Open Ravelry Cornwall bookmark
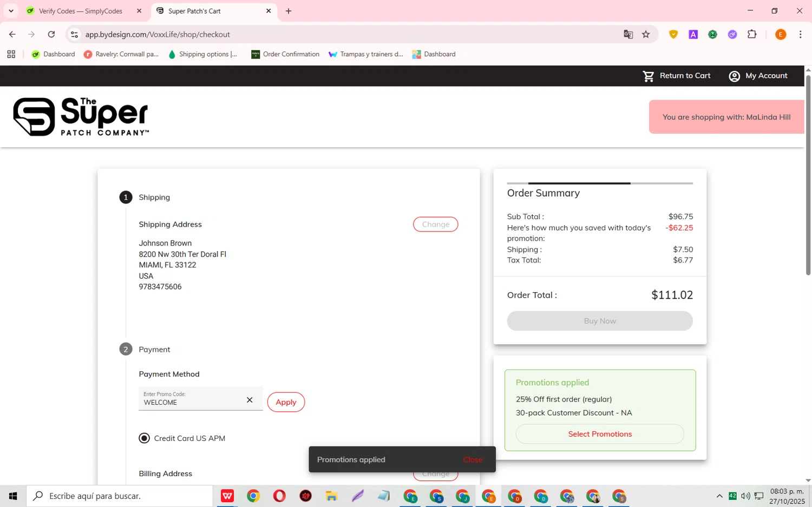Viewport: 812px width, 507px height. pyautogui.click(x=121, y=54)
